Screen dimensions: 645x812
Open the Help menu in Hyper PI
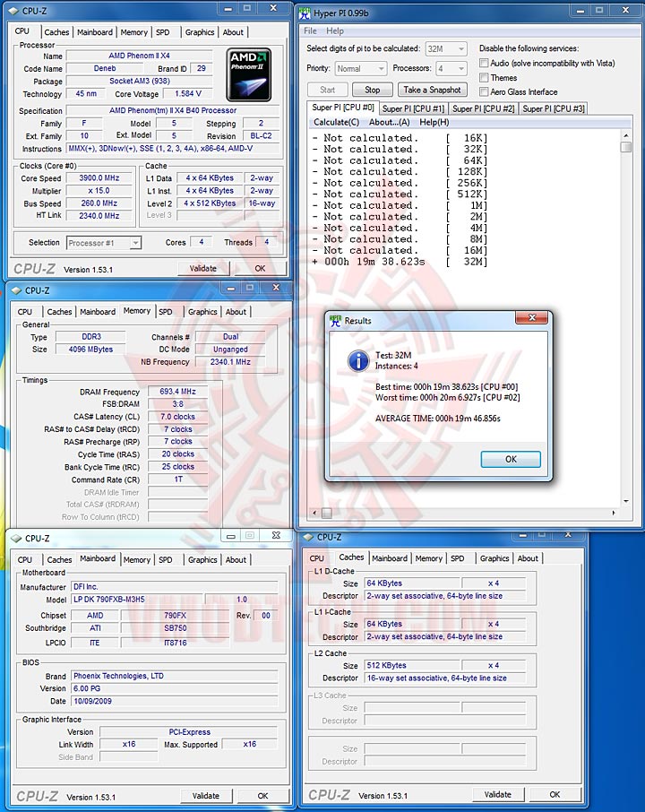(334, 31)
